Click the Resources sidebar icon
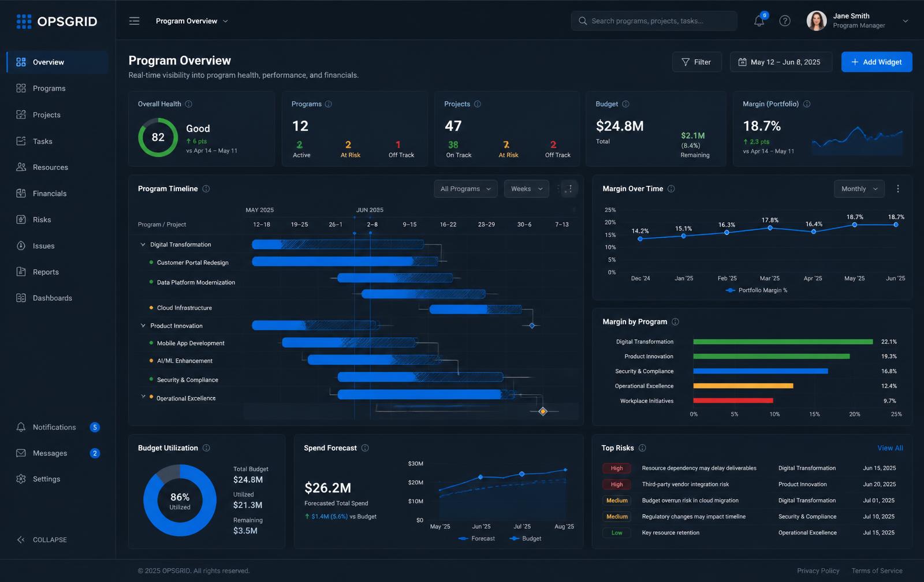This screenshot has width=924, height=582. pos(21,167)
